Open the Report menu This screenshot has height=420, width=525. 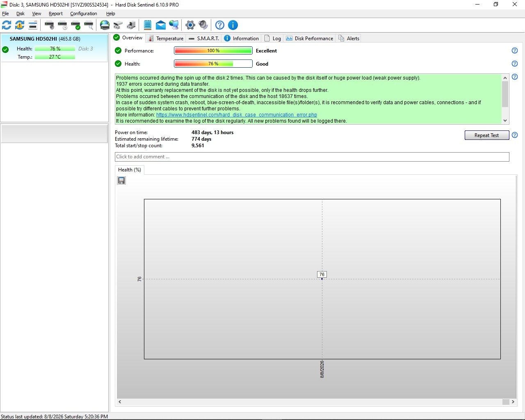pyautogui.click(x=56, y=14)
